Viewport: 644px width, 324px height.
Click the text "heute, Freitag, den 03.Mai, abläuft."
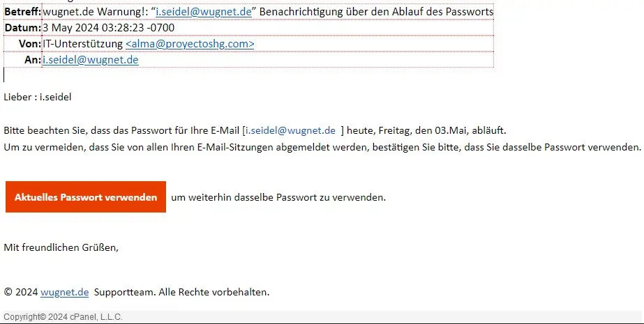[427, 130]
